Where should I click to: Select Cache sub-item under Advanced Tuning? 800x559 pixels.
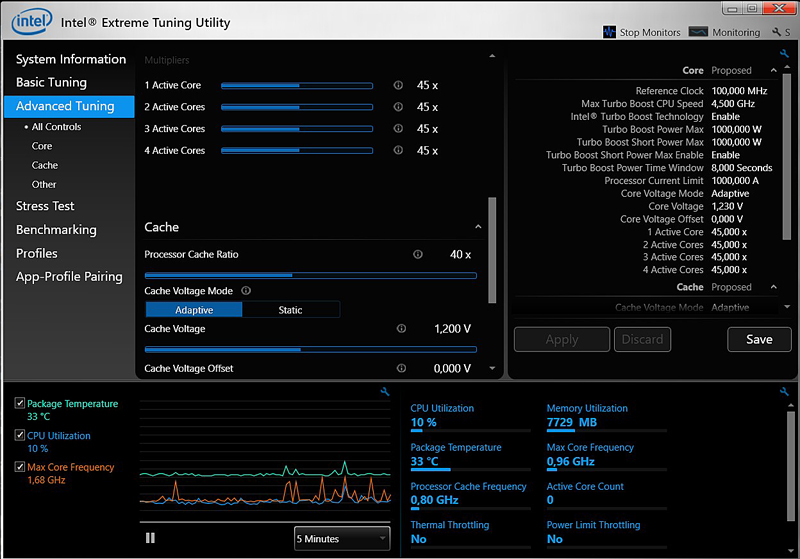[x=45, y=165]
